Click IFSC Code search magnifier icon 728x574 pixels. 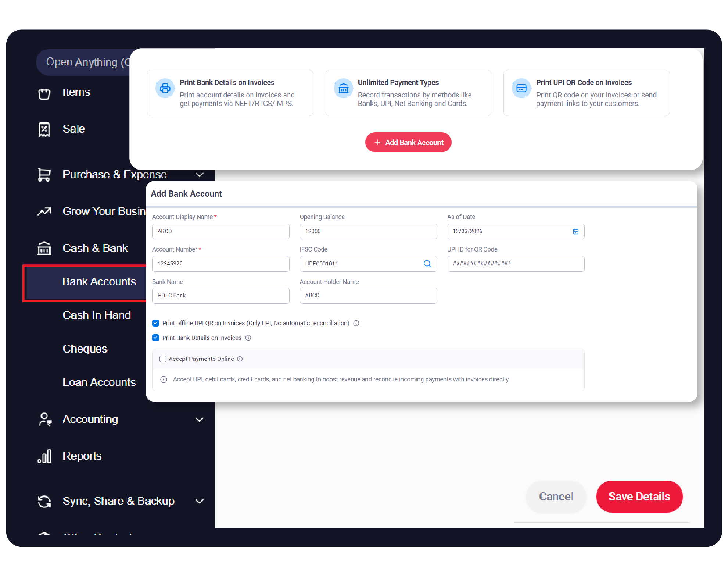tap(427, 264)
